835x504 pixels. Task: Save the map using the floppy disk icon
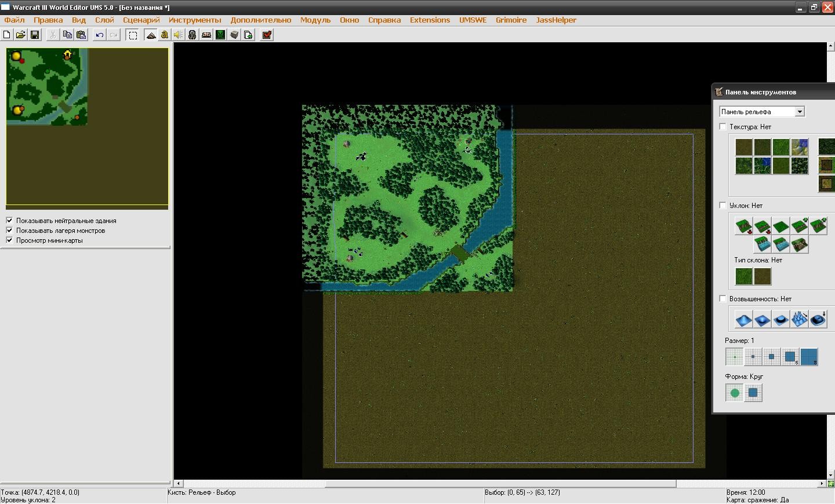[35, 35]
